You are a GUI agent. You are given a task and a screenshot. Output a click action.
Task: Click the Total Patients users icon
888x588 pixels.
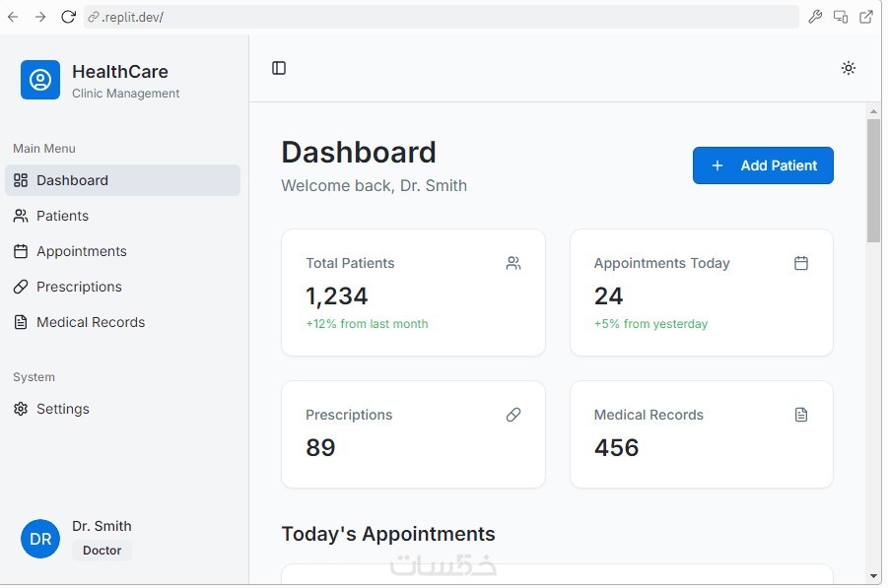(x=513, y=263)
